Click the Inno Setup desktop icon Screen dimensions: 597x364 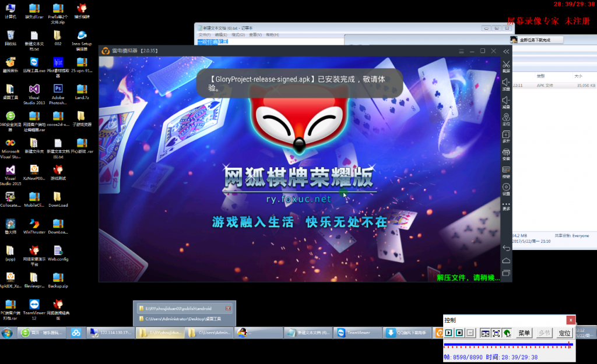pos(82,41)
